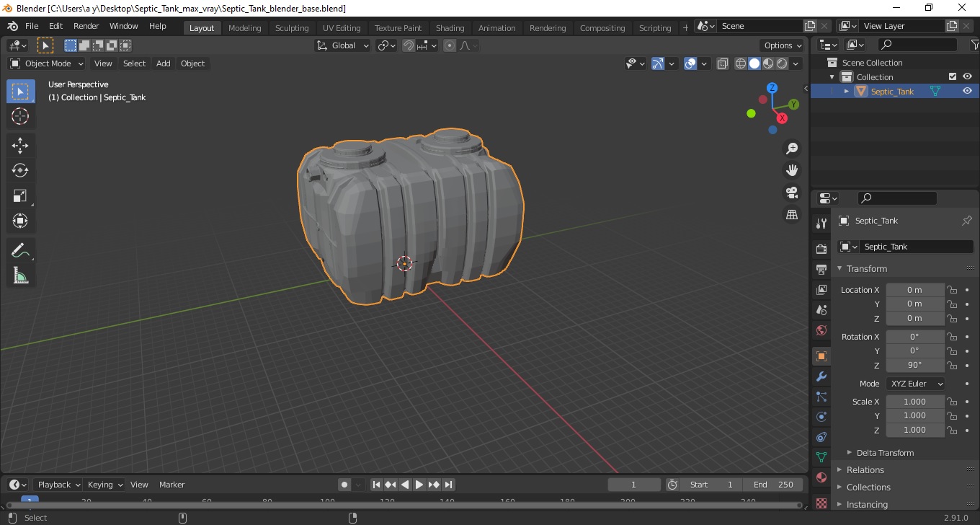
Task: Switch to wireframe viewport shading
Action: (x=741, y=63)
